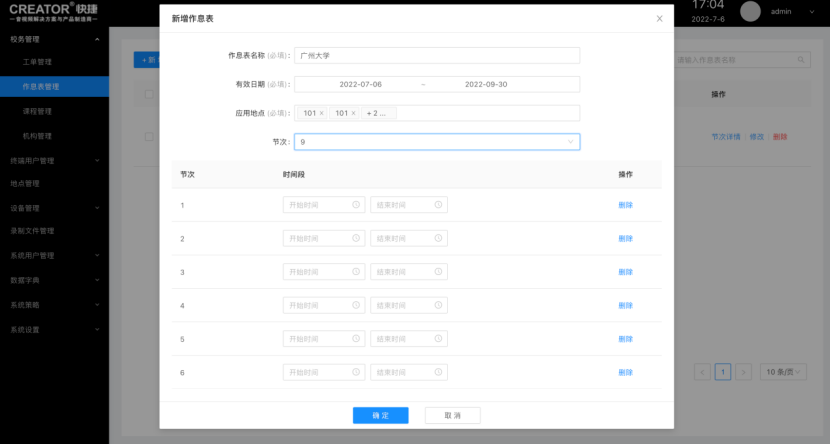Click the 作息表名称 input field
This screenshot has height=444, width=830.
click(x=437, y=56)
